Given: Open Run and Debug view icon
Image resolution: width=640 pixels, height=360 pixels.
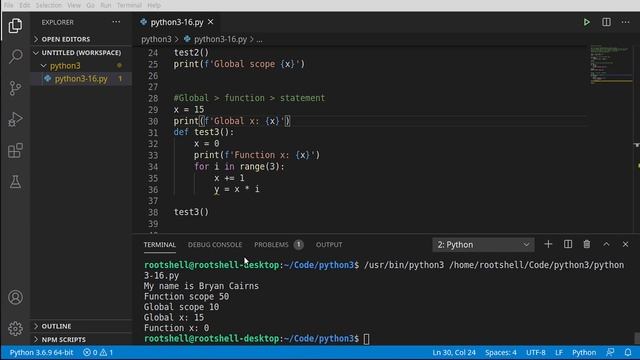Looking at the screenshot, I should [15, 119].
